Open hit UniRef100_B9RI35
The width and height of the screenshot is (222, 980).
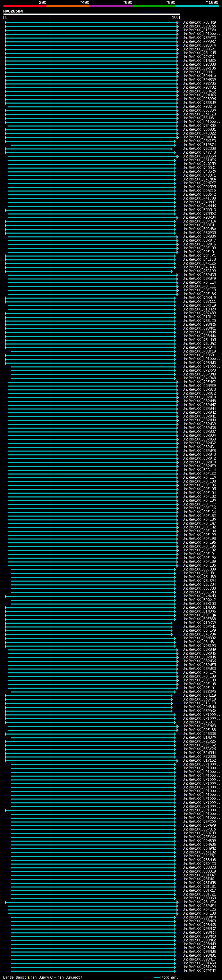point(199,68)
